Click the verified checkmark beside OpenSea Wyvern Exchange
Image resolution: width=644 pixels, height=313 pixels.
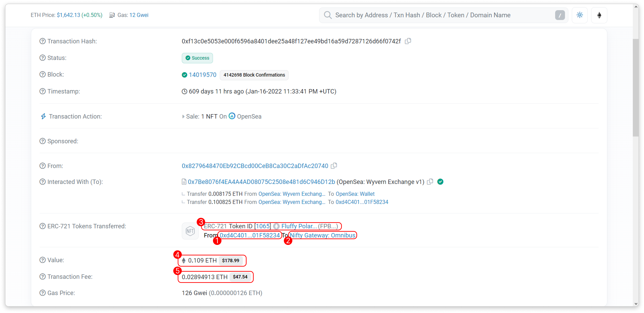(440, 182)
